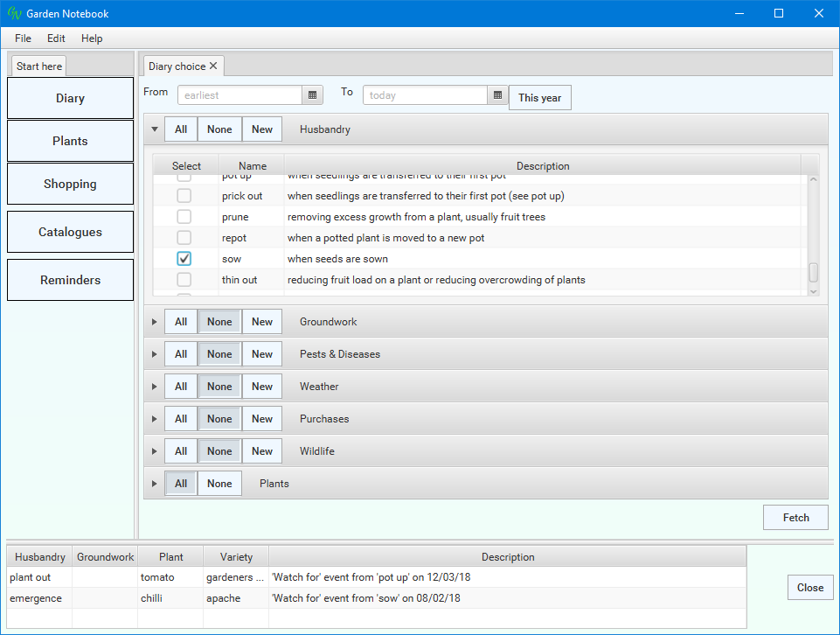Viewport: 840px width, 635px height.
Task: Open the To date calendar picker
Action: point(497,95)
